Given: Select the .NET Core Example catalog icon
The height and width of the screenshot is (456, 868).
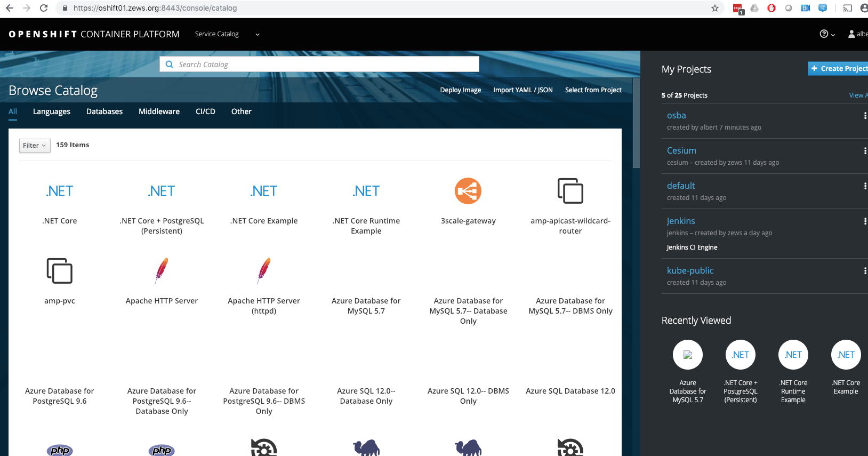Looking at the screenshot, I should tap(264, 191).
